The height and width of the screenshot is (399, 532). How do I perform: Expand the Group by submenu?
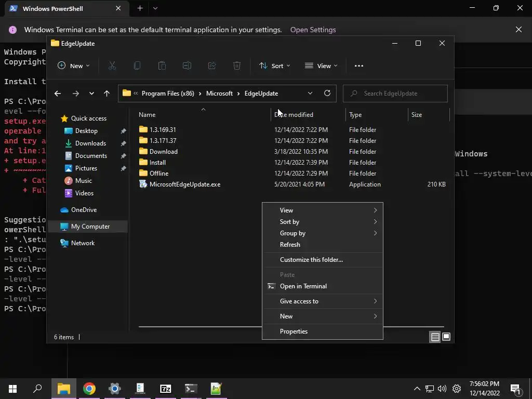[x=323, y=233]
